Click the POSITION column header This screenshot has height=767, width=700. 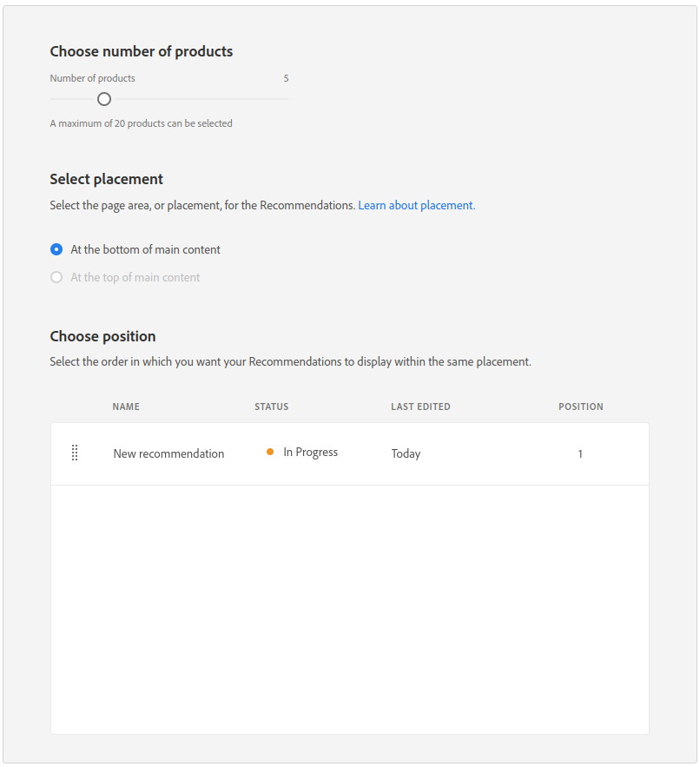tap(581, 407)
